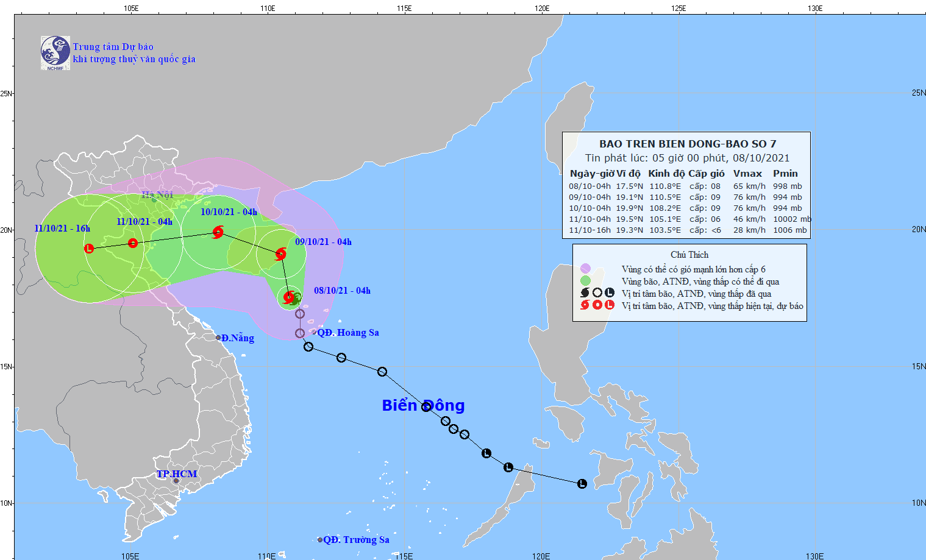This screenshot has height=560, width=926.
Task: Click the forecast storm icon for 09/10/21 - 04h
Action: tap(280, 254)
